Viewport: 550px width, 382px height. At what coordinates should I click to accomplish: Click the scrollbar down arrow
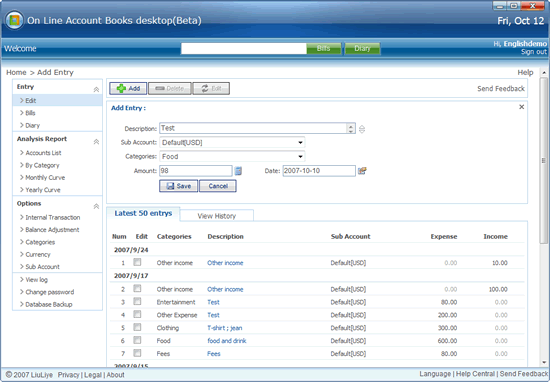tap(544, 363)
